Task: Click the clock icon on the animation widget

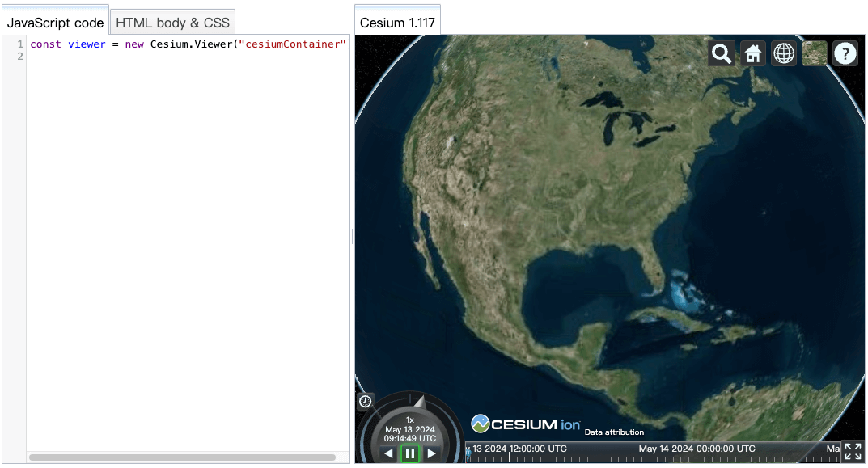Action: click(365, 401)
